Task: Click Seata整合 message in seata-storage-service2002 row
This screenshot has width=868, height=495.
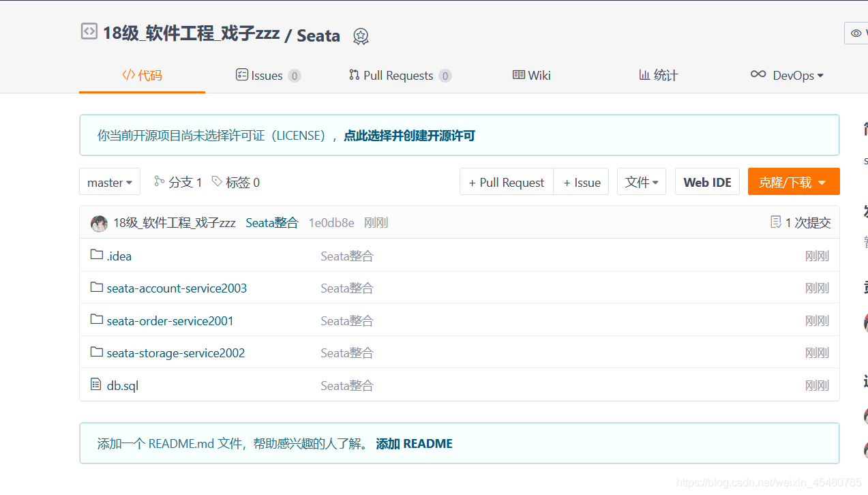Action: [347, 353]
